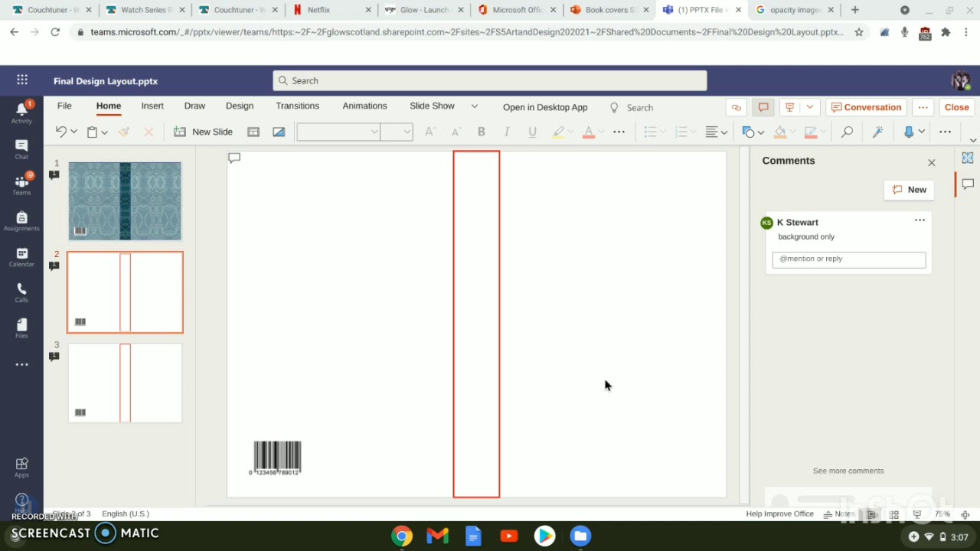Image resolution: width=980 pixels, height=551 pixels.
Task: Add a New comment
Action: tap(909, 190)
